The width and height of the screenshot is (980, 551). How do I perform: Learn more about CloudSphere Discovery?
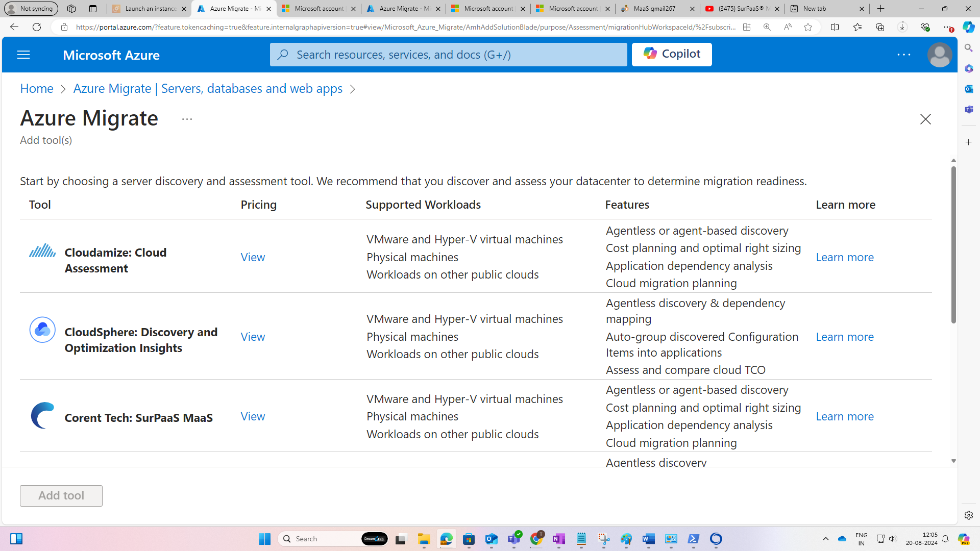coord(845,336)
